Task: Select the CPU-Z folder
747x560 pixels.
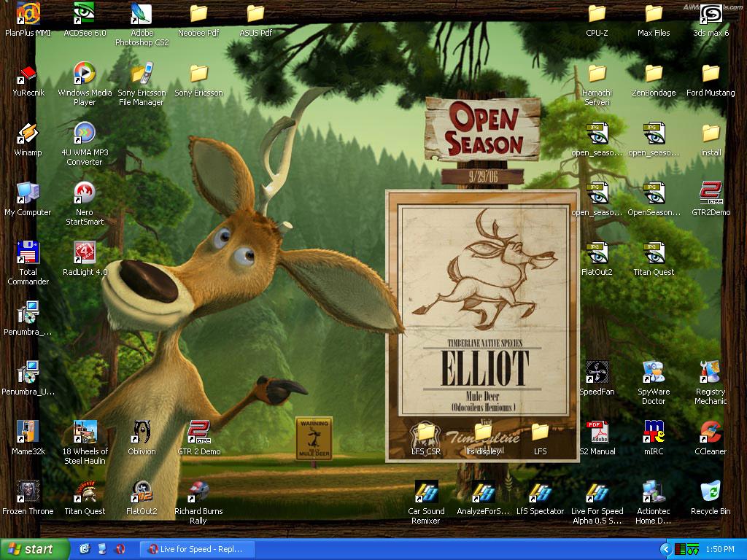Action: click(x=597, y=14)
